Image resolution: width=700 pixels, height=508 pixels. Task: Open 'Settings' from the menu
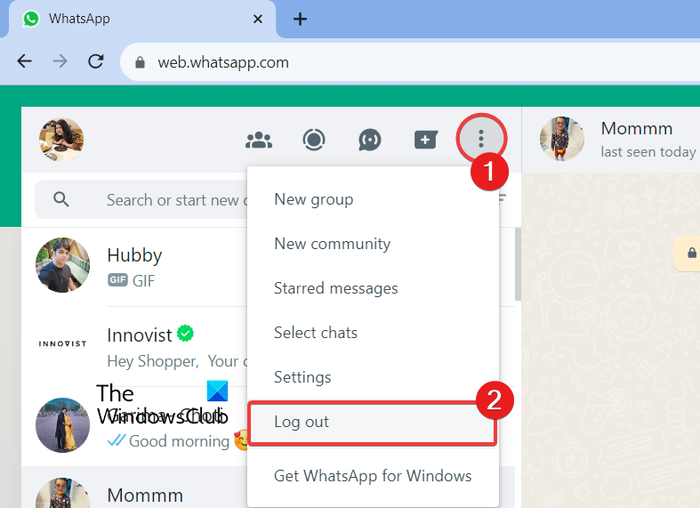coord(302,377)
